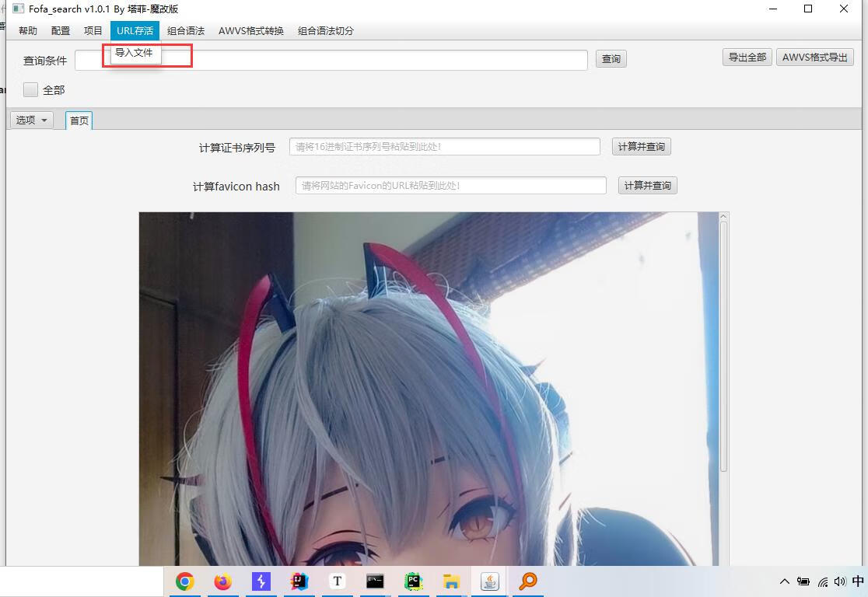Screen dimensions: 868x597
Task: Choose 导入文件 from the menu
Action: point(135,53)
